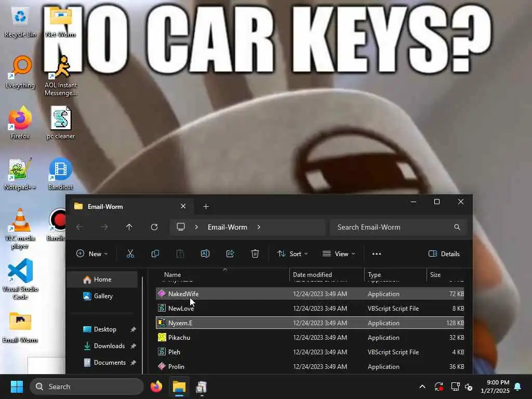The width and height of the screenshot is (532, 399).
Task: Select the Prolin application file
Action: coord(310,367)
